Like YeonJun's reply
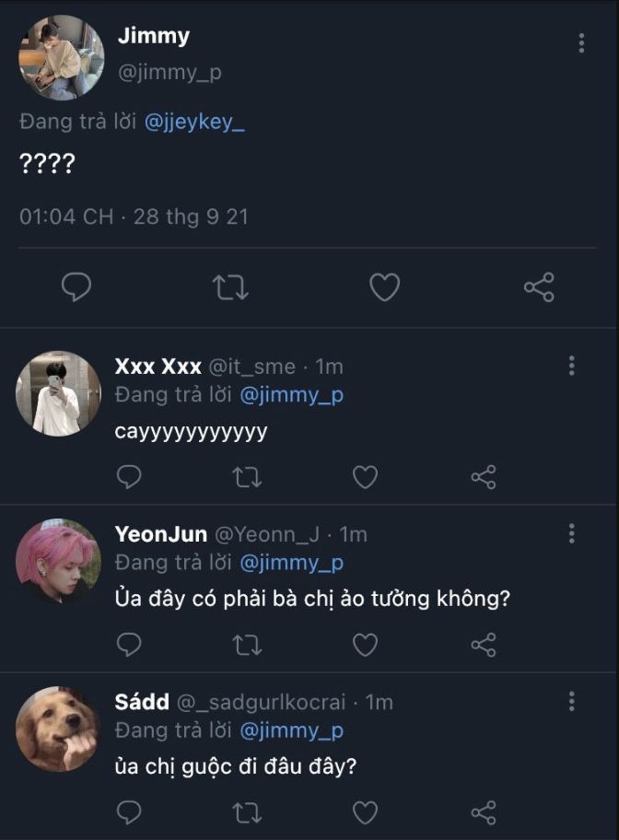619x840 pixels. coord(366,644)
